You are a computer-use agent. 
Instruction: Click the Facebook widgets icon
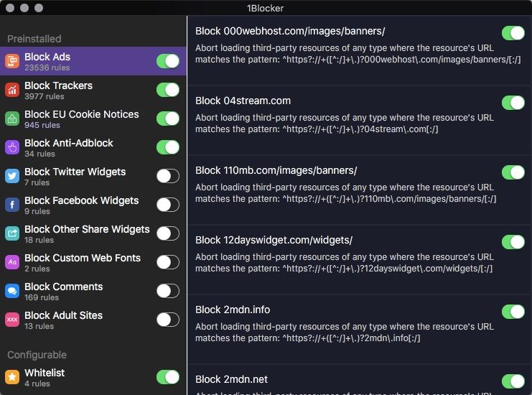coord(12,205)
